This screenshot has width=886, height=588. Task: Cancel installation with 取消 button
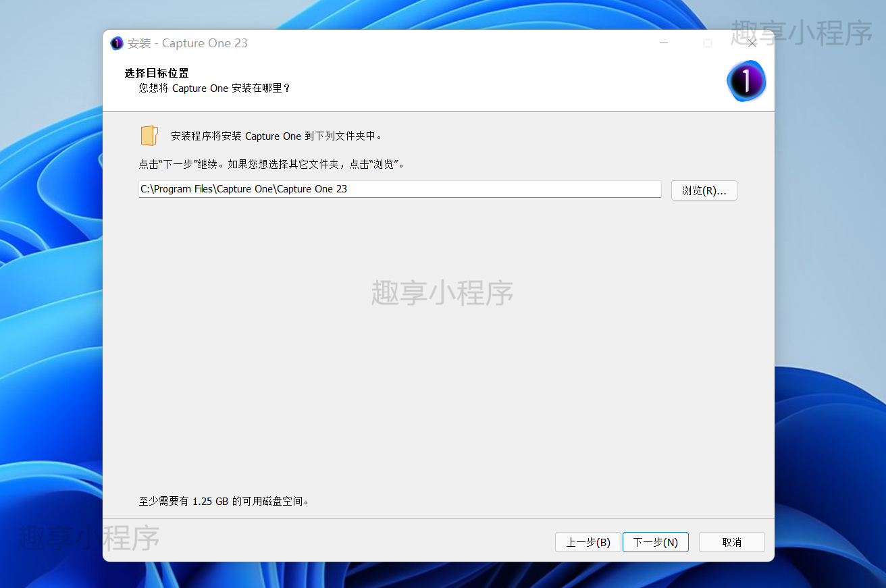(x=731, y=542)
